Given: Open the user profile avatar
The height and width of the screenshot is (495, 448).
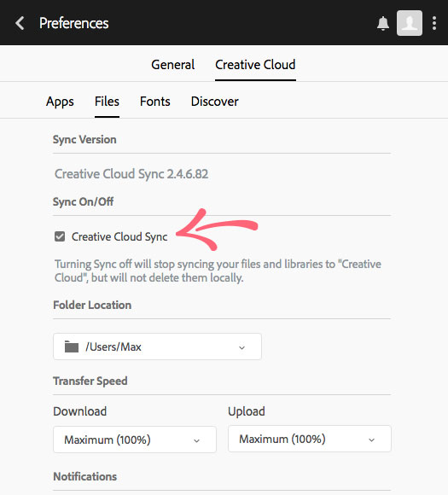Looking at the screenshot, I should pyautogui.click(x=410, y=23).
